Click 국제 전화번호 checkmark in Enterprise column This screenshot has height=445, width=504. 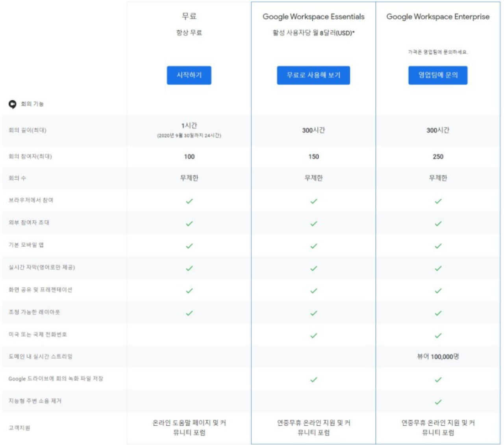438,336
